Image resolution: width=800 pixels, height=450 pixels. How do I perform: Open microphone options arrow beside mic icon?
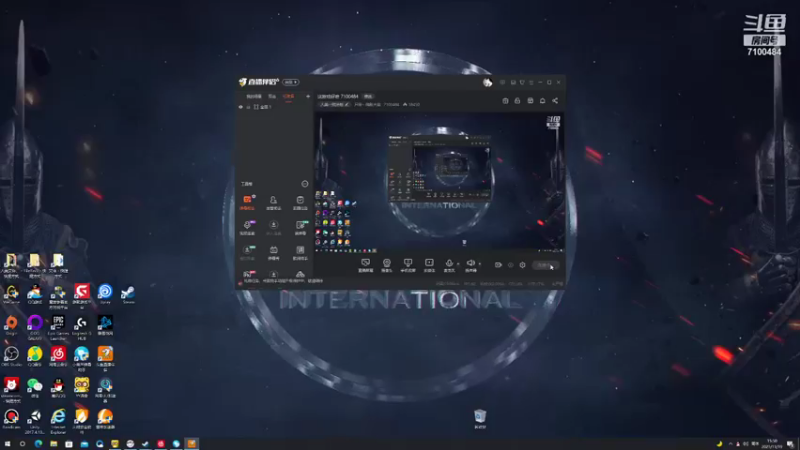click(458, 264)
